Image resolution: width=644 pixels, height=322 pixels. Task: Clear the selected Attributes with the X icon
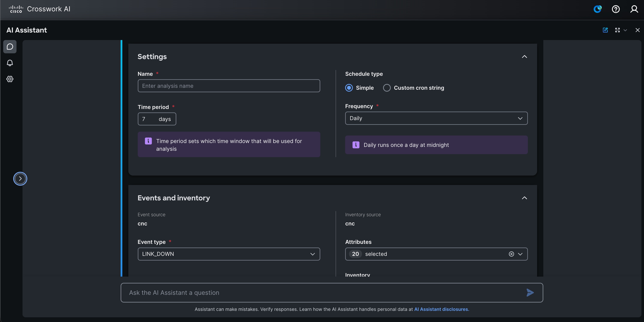(512, 254)
